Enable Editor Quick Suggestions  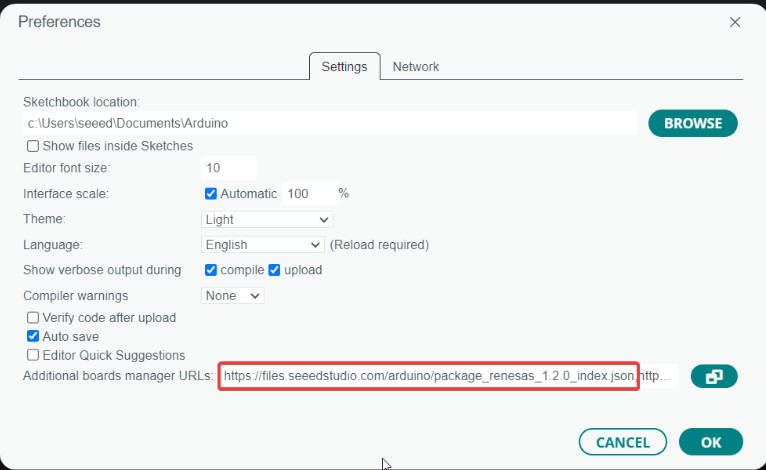click(x=33, y=355)
